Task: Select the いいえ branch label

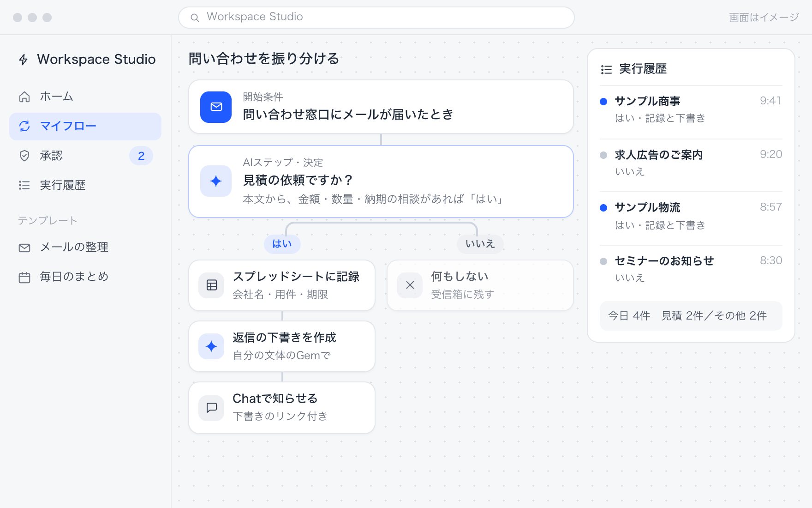Action: pyautogui.click(x=480, y=244)
